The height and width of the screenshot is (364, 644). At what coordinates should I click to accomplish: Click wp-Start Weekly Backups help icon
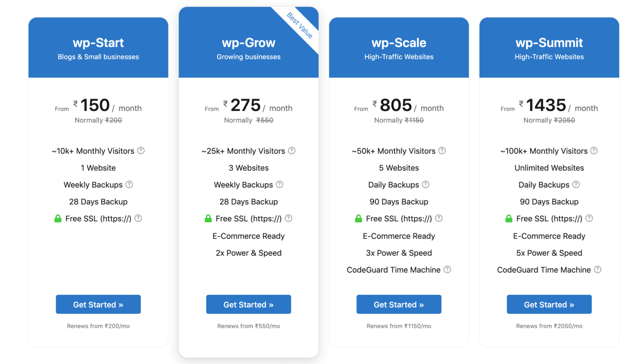click(x=129, y=184)
